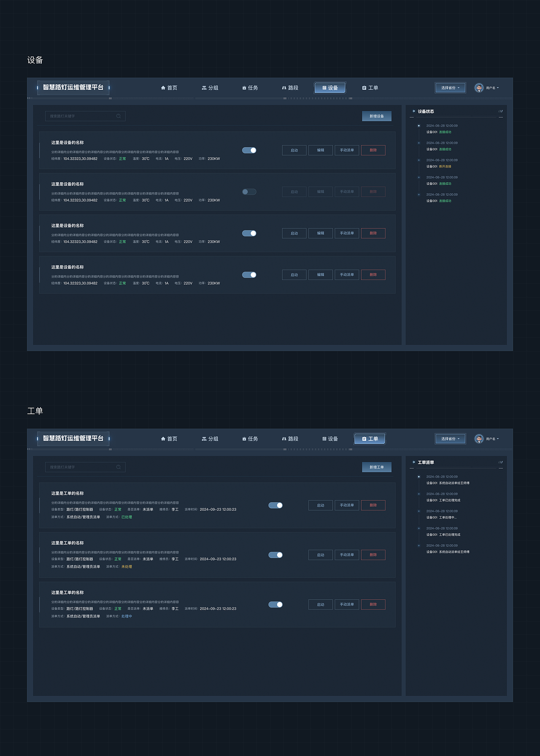Click the 新增设备 button

(377, 116)
